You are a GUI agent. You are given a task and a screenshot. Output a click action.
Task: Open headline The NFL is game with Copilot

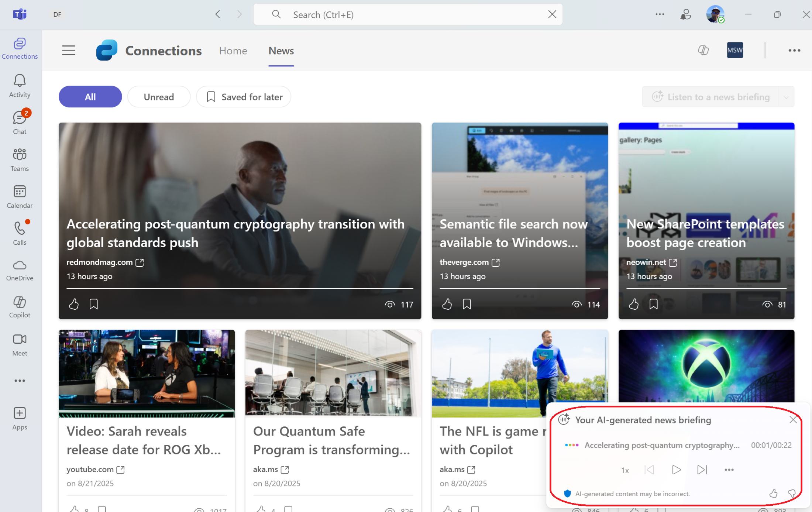[x=492, y=440]
